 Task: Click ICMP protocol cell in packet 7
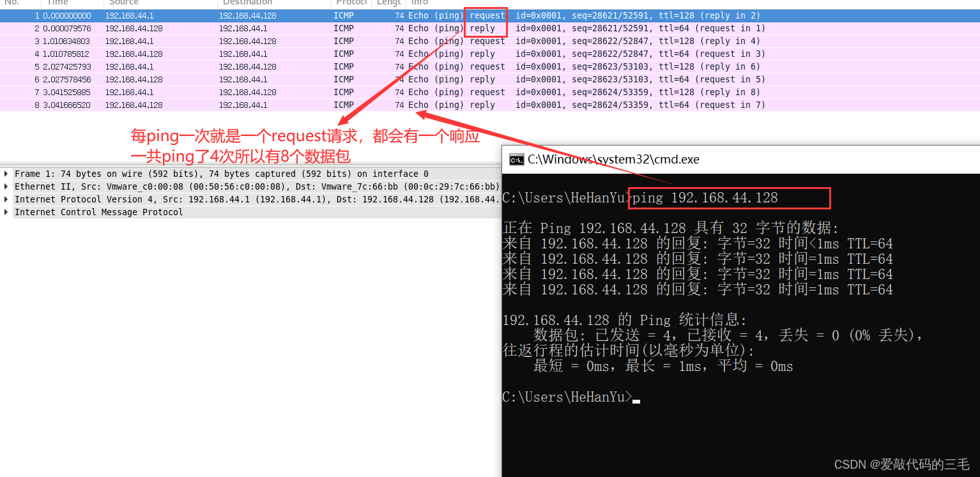[x=344, y=92]
